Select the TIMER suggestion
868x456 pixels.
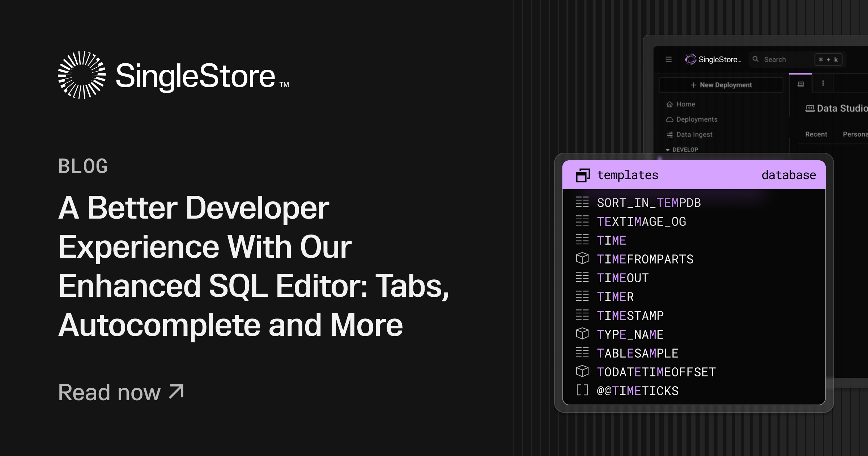[694, 297]
